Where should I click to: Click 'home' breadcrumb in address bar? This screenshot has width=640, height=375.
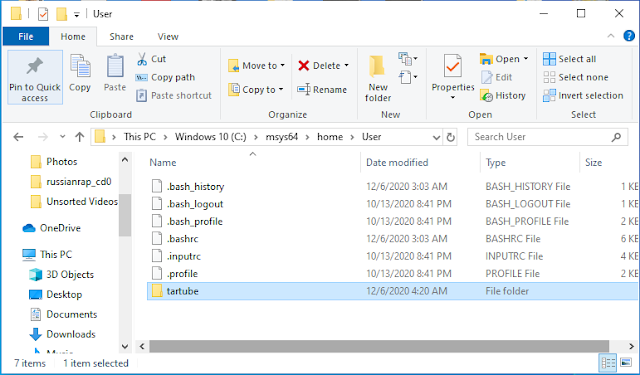pos(330,137)
